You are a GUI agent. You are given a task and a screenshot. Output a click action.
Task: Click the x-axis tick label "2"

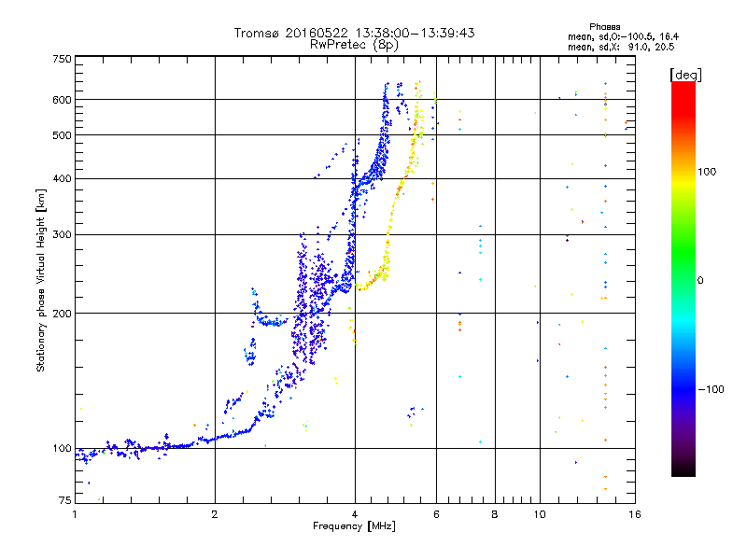pos(215,514)
